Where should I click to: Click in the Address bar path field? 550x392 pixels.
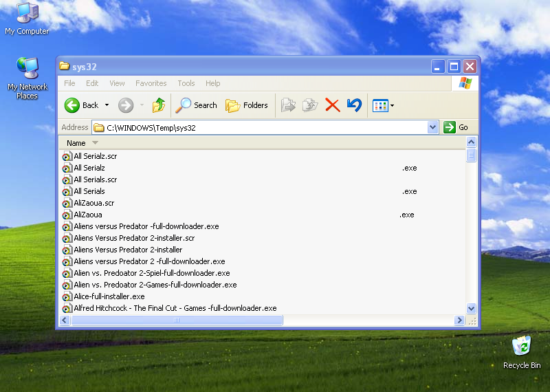pyautogui.click(x=260, y=127)
